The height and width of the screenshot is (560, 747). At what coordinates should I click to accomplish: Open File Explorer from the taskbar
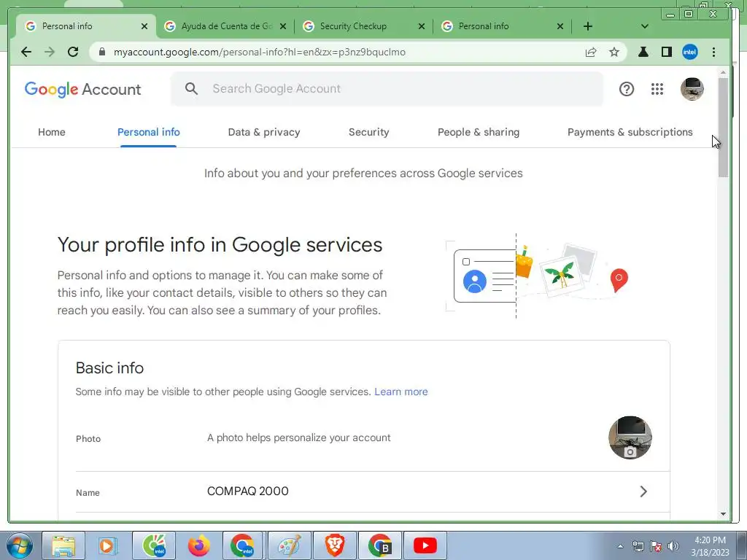click(63, 545)
